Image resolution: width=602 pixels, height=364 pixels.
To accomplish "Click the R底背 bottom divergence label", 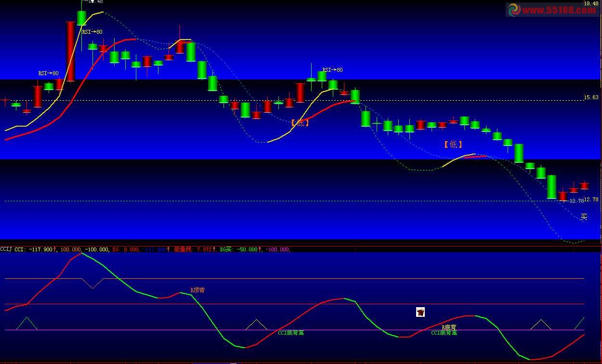I will pyautogui.click(x=449, y=327).
